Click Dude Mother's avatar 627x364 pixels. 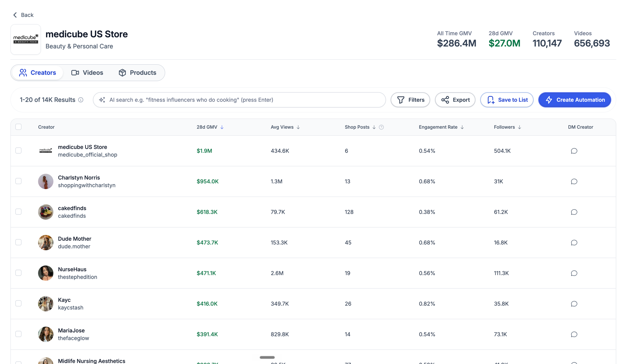[46, 242]
